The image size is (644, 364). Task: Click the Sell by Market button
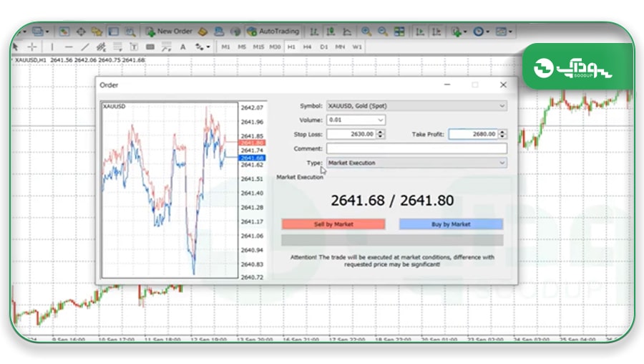(x=333, y=224)
